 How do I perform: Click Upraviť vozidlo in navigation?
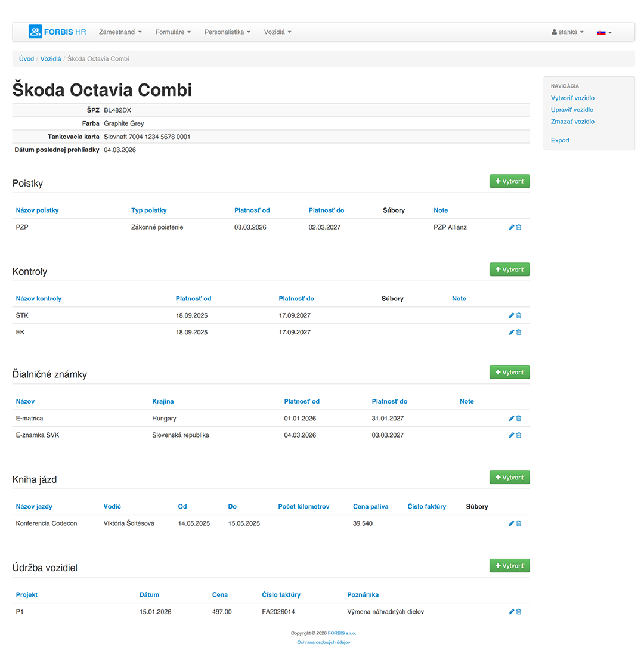point(572,110)
